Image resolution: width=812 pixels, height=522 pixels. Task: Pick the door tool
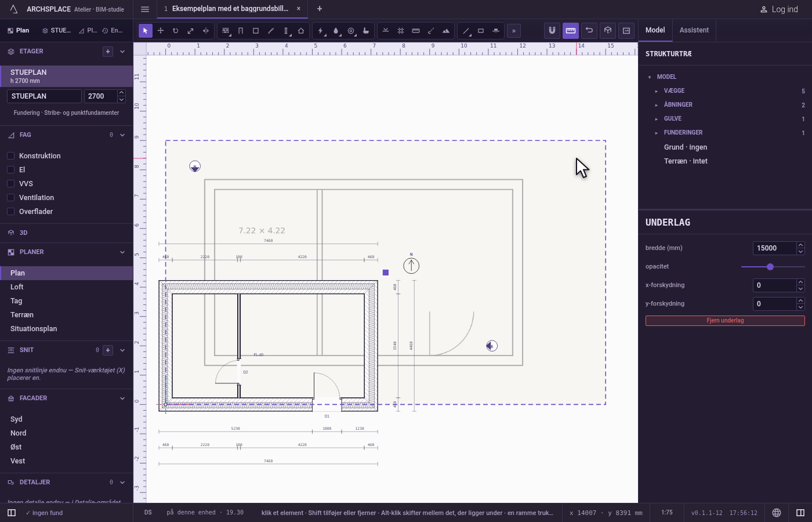pos(241,31)
